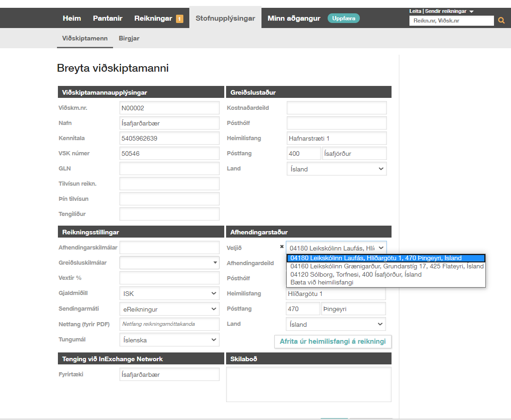The width and height of the screenshot is (511, 420).
Task: Select Leikskólinn Grænigarður, Flateyri option
Action: (x=387, y=266)
